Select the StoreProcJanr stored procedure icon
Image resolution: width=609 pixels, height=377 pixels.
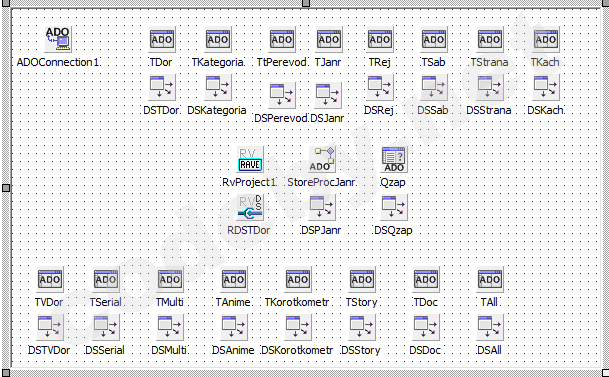click(322, 159)
